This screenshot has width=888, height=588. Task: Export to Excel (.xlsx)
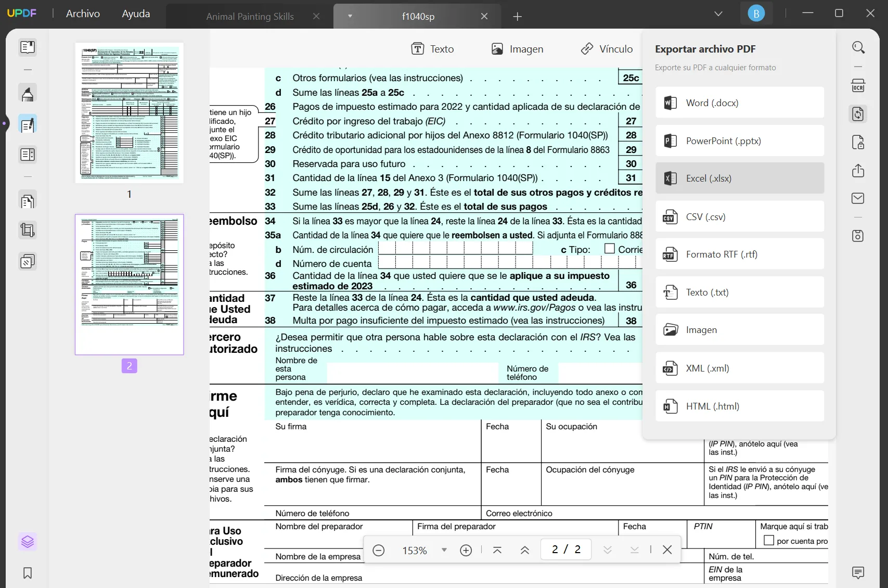pyautogui.click(x=740, y=178)
